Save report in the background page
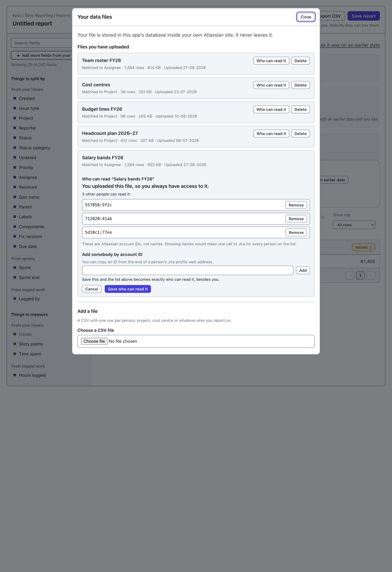The width and height of the screenshot is (392, 572). pyautogui.click(x=363, y=16)
